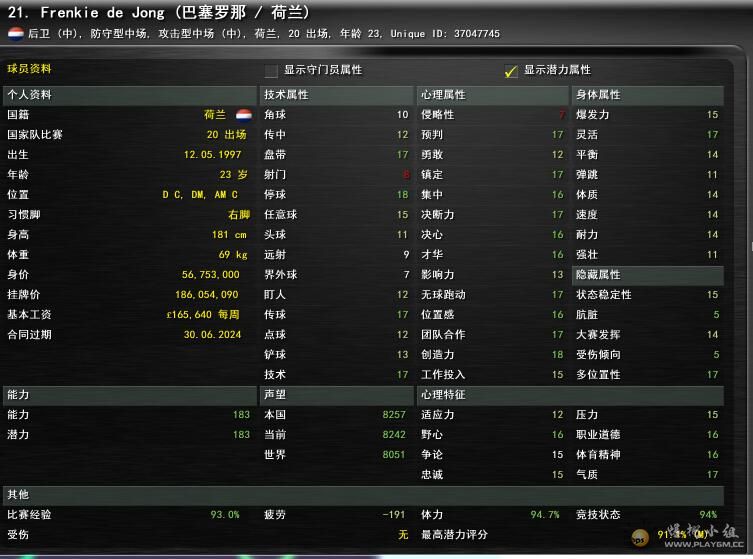753x559 pixels.
Task: Click the 多位置性 hidden attribute value 17
Action: (x=712, y=375)
